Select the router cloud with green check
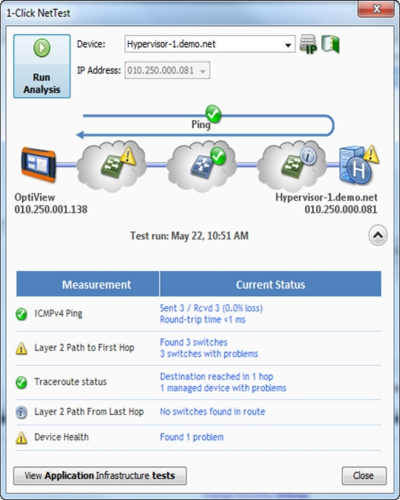This screenshot has width=400, height=500. (x=201, y=166)
